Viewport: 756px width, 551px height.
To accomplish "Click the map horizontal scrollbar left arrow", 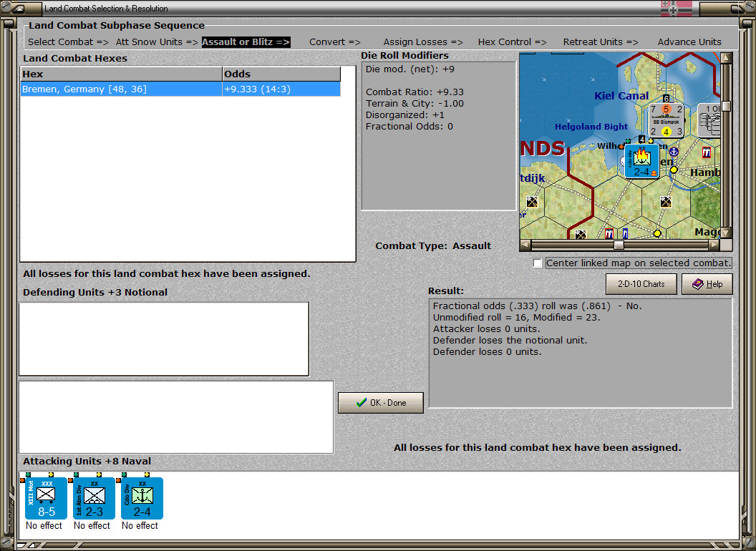I will [x=526, y=245].
